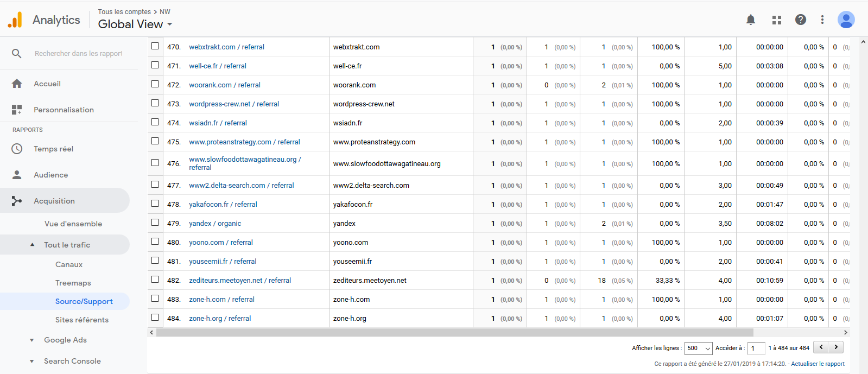Click the vertical scrollbar up arrow
This screenshot has height=374, width=868.
(863, 42)
